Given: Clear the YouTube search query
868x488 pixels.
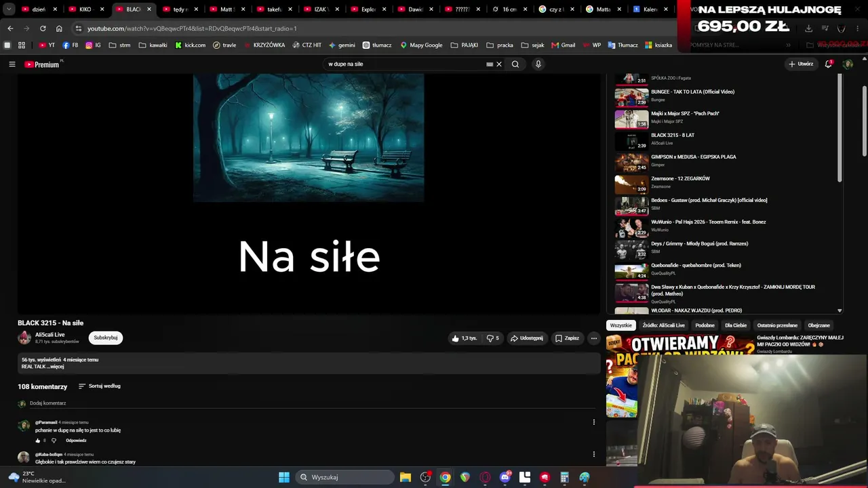Looking at the screenshot, I should point(499,64).
